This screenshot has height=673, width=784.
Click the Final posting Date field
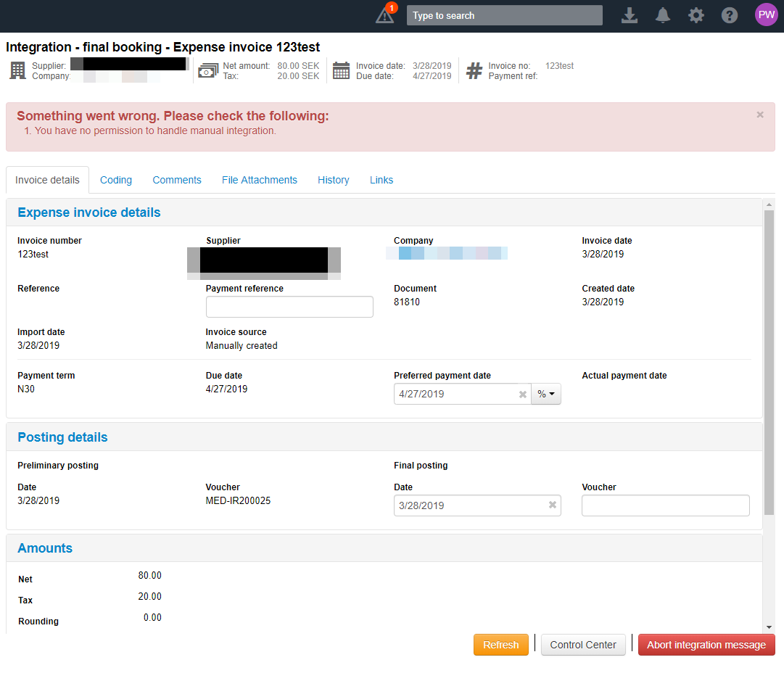coord(477,505)
